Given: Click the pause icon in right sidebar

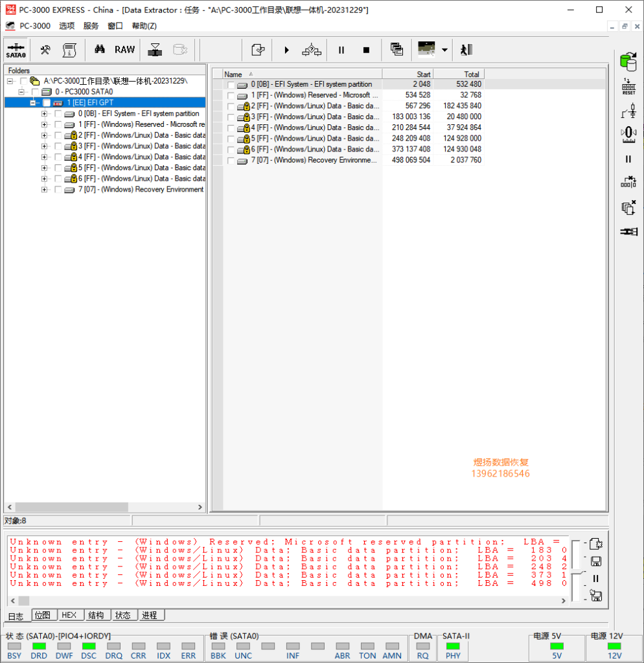Looking at the screenshot, I should tap(628, 159).
